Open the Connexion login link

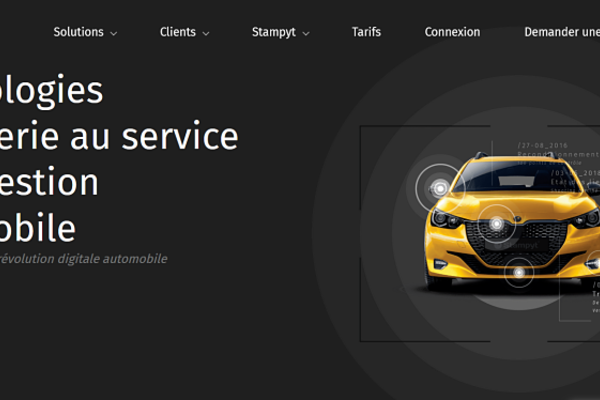coord(452,32)
